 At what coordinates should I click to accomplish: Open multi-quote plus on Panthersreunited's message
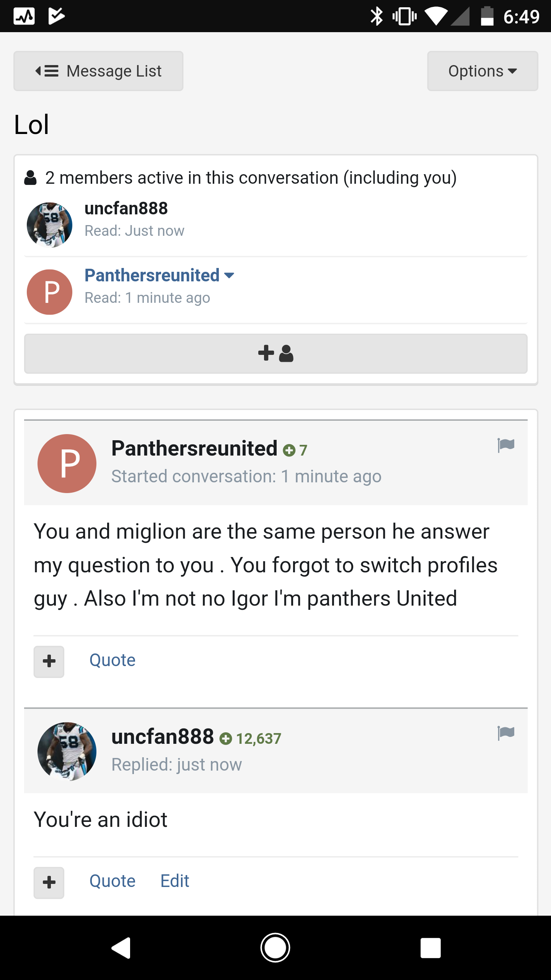(49, 661)
